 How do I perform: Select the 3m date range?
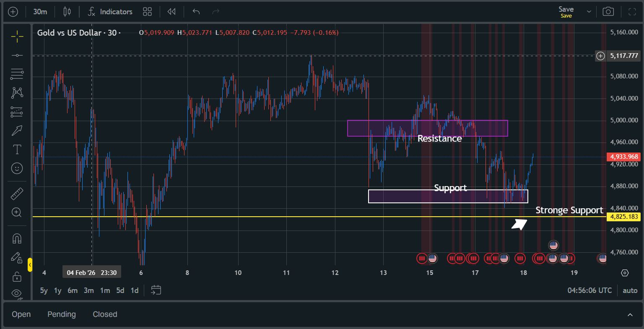click(x=88, y=290)
